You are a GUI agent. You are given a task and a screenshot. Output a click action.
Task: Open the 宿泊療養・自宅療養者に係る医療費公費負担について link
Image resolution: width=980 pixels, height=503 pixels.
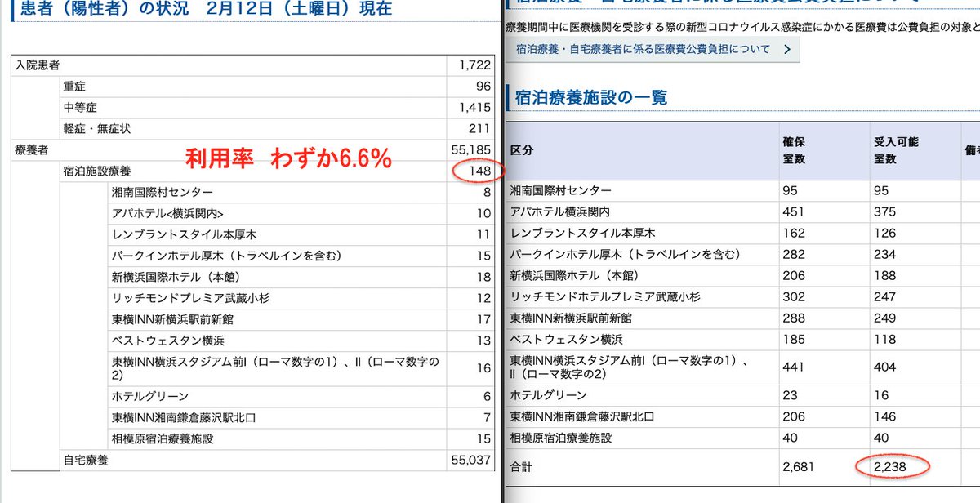coord(652,49)
